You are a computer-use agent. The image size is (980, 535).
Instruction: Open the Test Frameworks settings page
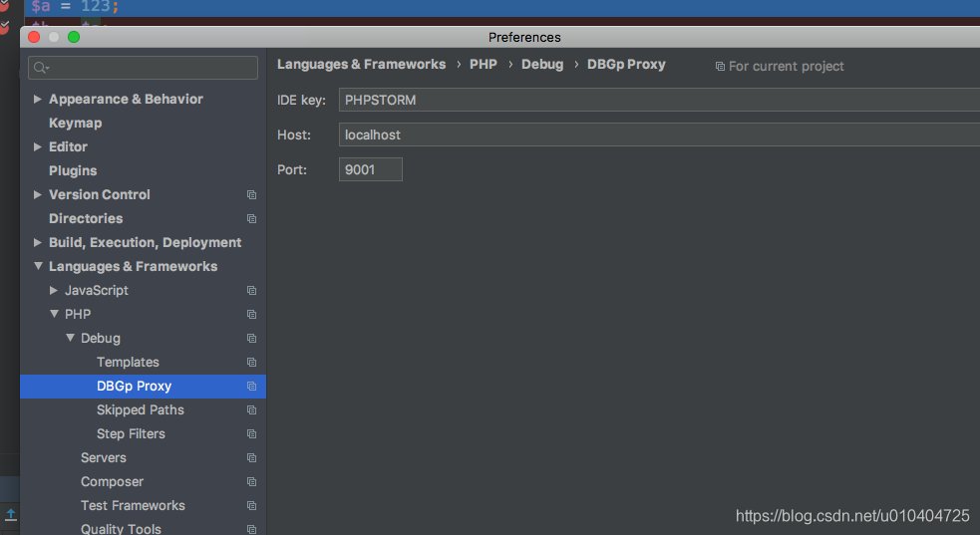click(x=134, y=506)
